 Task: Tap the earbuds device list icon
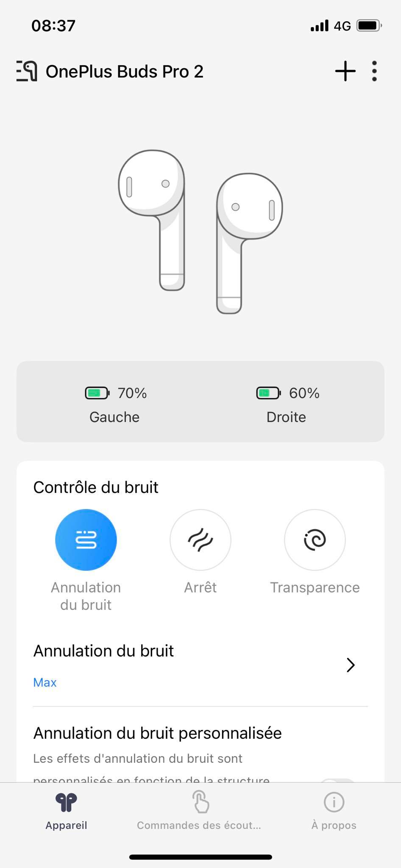point(27,71)
